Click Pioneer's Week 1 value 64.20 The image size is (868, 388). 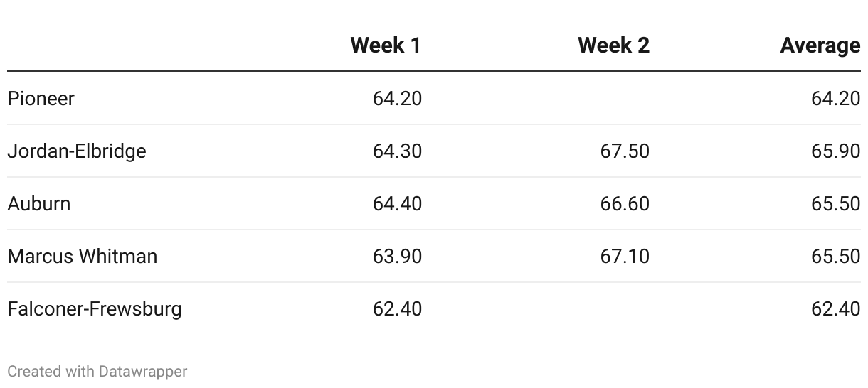397,98
